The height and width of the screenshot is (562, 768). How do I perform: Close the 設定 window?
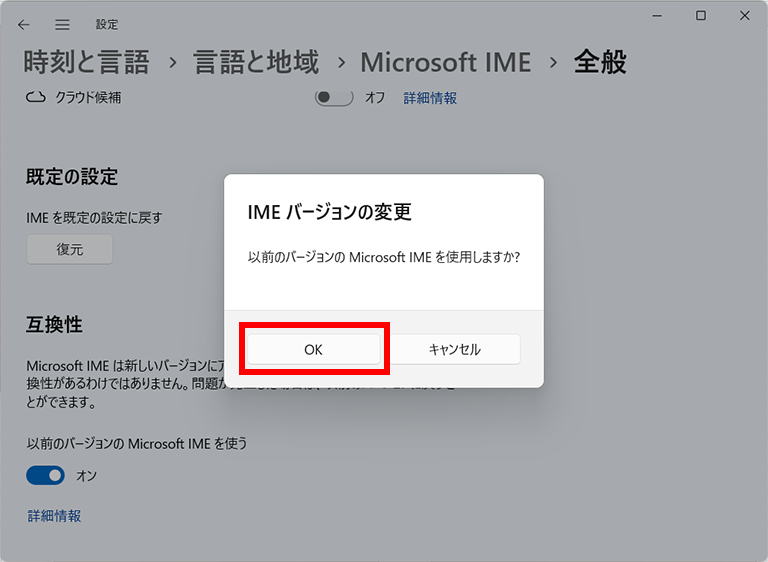coord(744,16)
